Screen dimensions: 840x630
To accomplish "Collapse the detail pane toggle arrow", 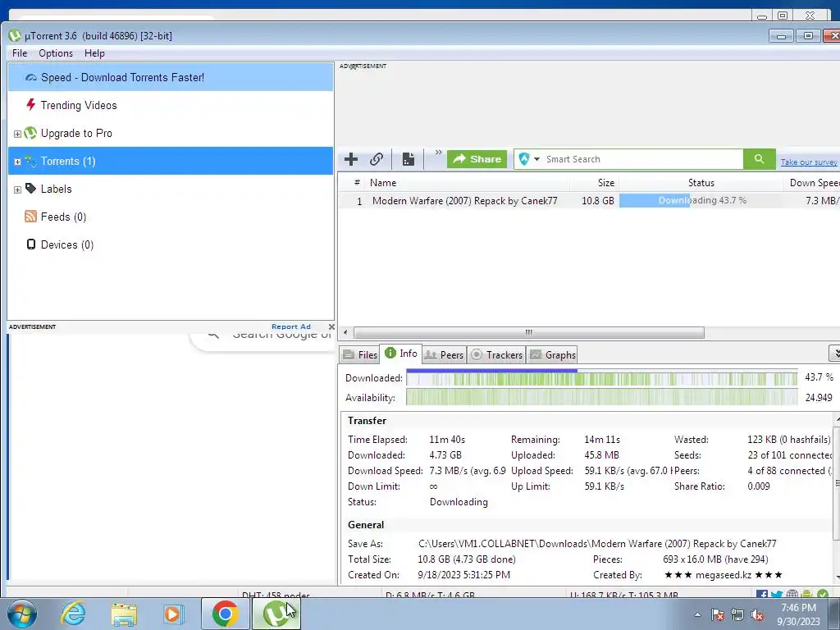I will [835, 353].
